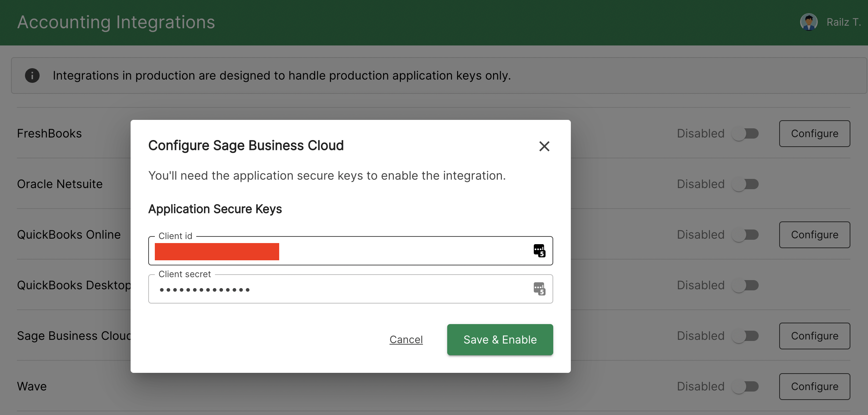Toggle the QuickBooks Online integration switch
The image size is (868, 415).
[x=745, y=235]
